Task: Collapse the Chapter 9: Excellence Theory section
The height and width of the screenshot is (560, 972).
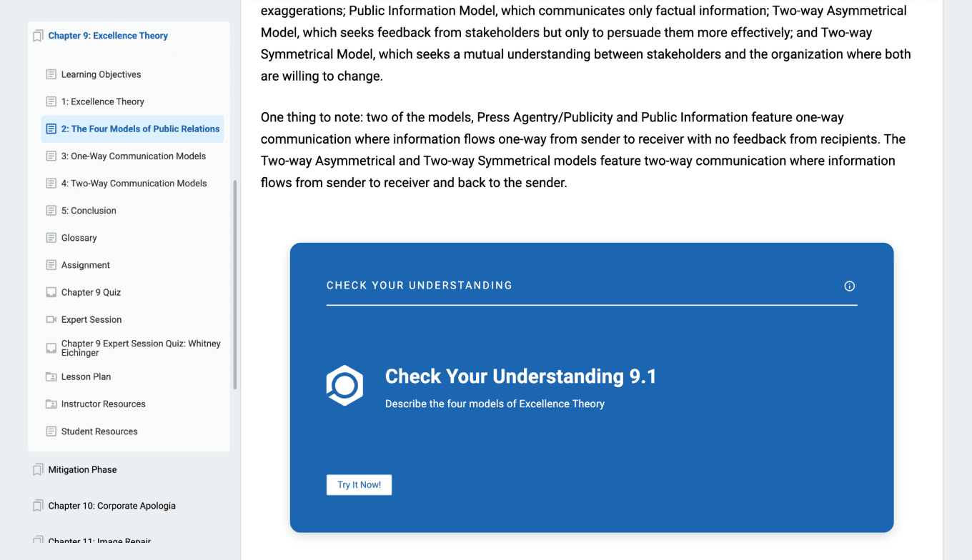Action: pos(107,36)
